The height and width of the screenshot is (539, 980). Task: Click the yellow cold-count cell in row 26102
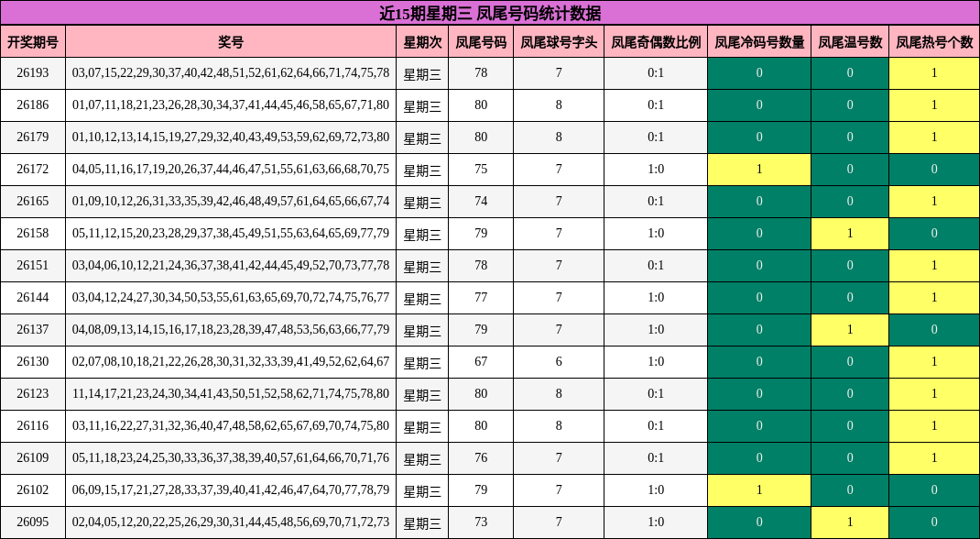click(x=759, y=489)
